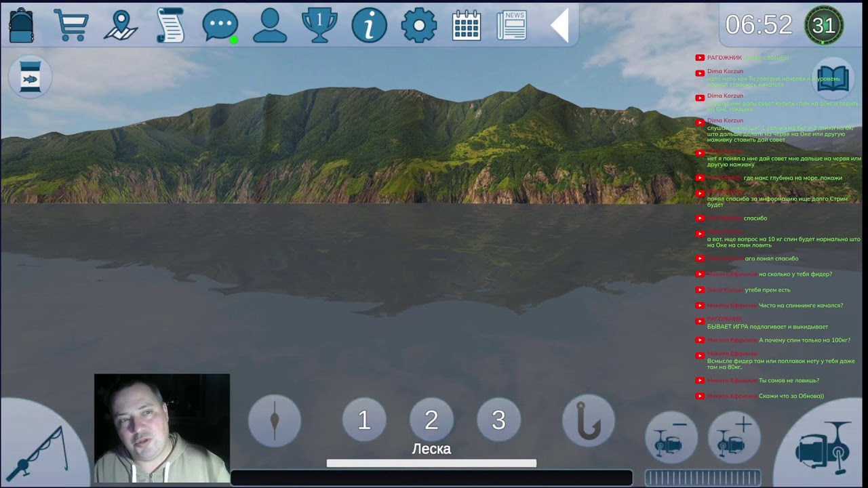The width and height of the screenshot is (868, 488).
Task: Collapse the top menu bar arrow
Action: pyautogui.click(x=559, y=26)
